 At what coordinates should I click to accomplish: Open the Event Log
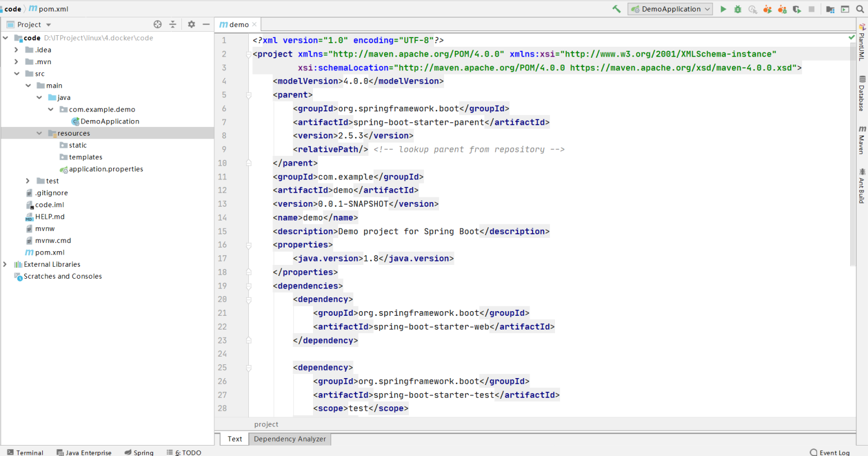(830, 453)
